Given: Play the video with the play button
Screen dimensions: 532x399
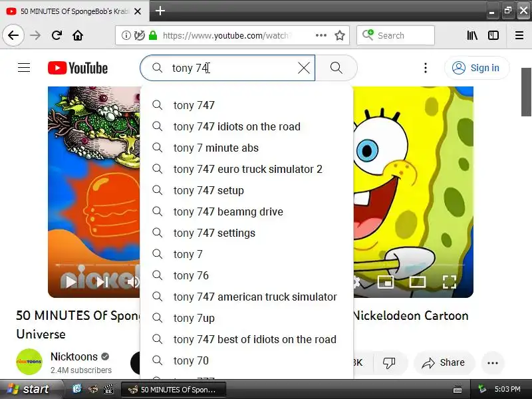Looking at the screenshot, I should pyautogui.click(x=70, y=282).
